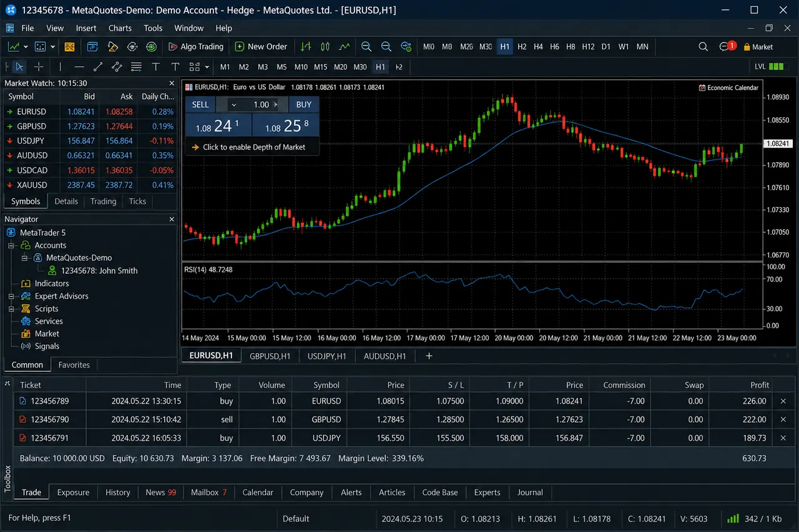Switch chart to W1 timeframe
This screenshot has width=799, height=532.
624,47
